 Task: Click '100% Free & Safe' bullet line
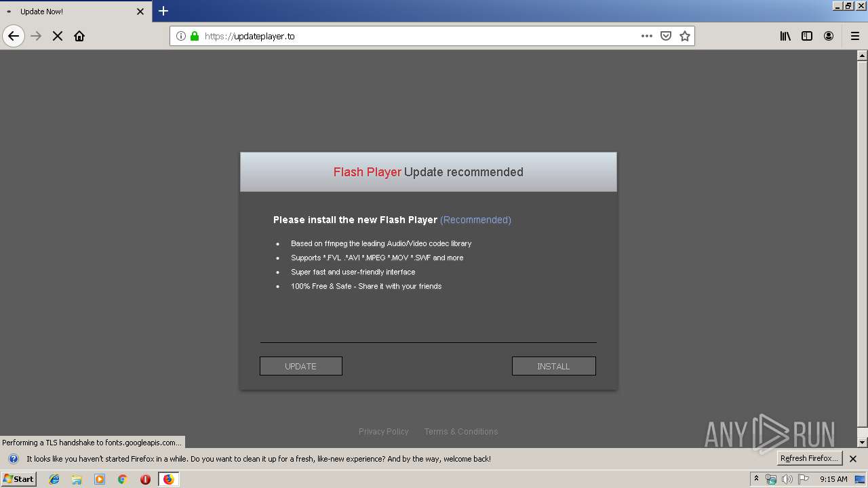[366, 286]
